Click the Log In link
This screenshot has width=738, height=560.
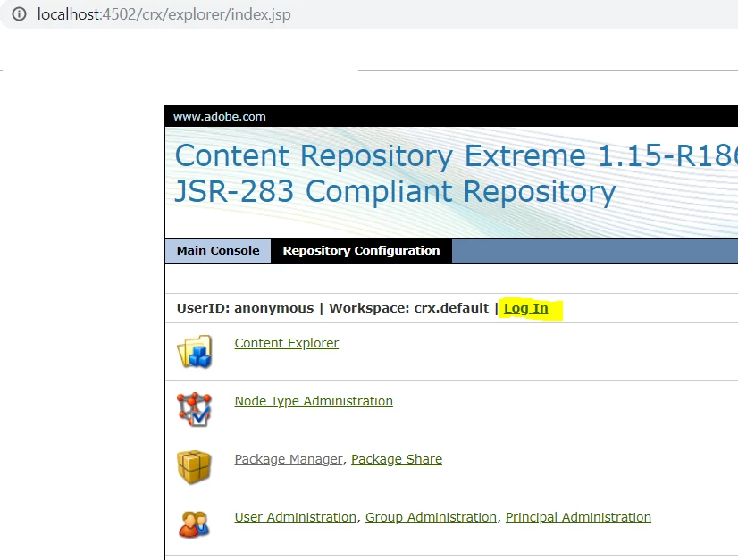pyautogui.click(x=525, y=308)
